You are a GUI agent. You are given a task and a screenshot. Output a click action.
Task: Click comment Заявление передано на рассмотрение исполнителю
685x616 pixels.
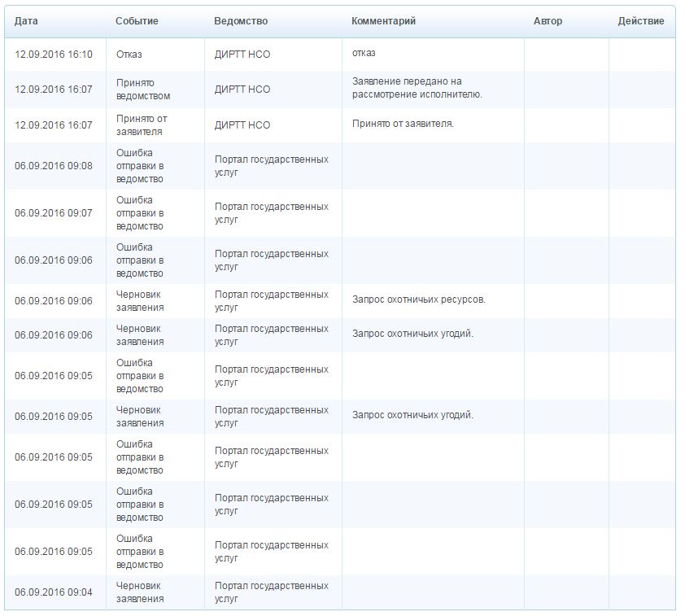(x=417, y=88)
